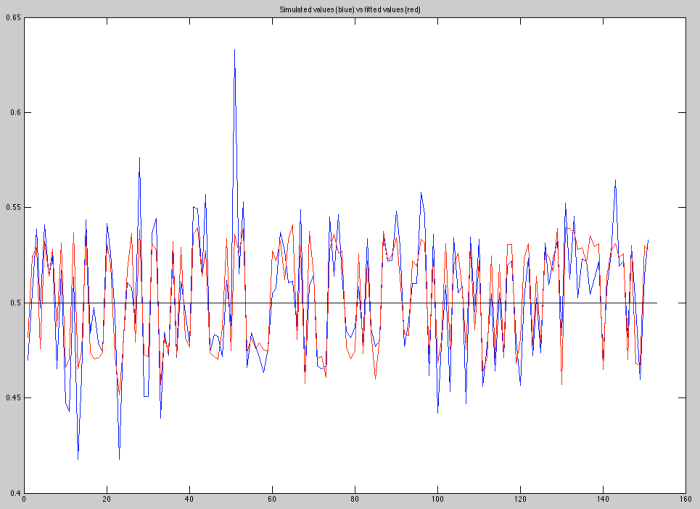The height and width of the screenshot is (509, 700).
Task: Select the y-axis tick label 0.45
Action: [11, 398]
